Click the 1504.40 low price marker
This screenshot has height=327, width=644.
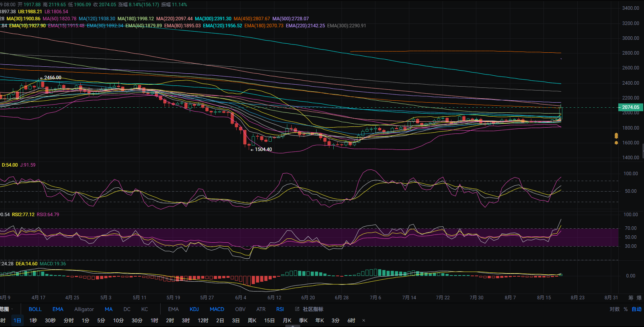tap(263, 149)
